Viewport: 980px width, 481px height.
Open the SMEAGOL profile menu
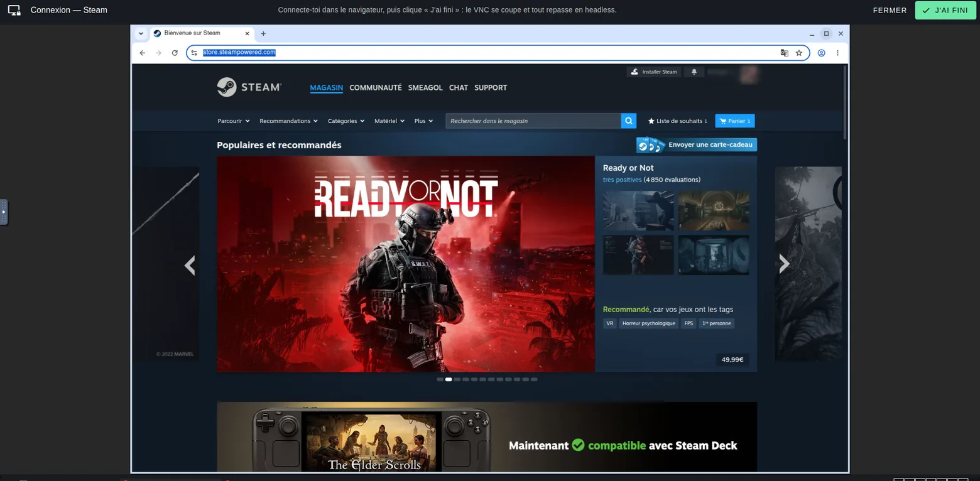coord(425,88)
